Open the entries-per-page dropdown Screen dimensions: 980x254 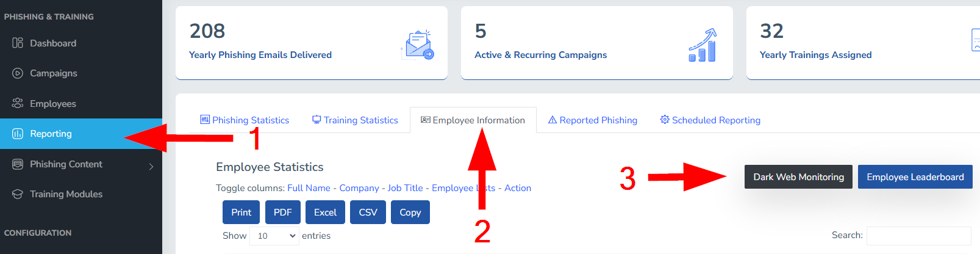[x=274, y=236]
